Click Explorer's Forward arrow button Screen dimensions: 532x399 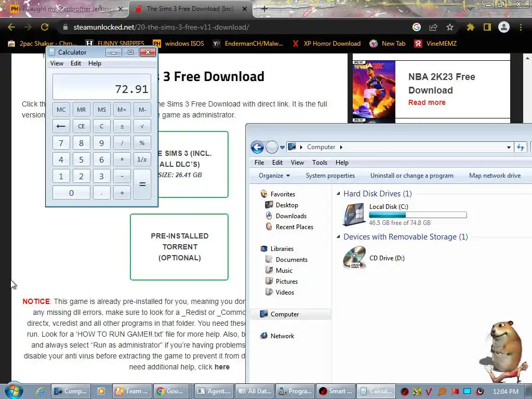(x=272, y=147)
